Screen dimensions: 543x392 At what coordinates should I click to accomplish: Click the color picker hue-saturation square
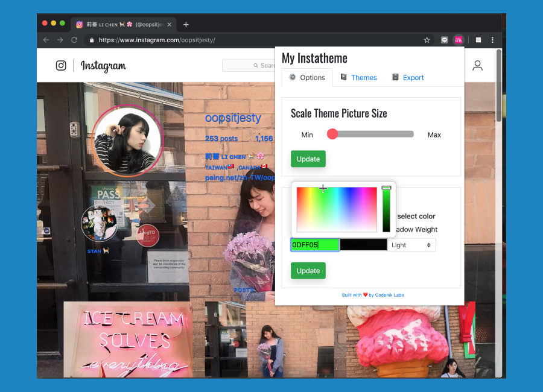click(337, 209)
